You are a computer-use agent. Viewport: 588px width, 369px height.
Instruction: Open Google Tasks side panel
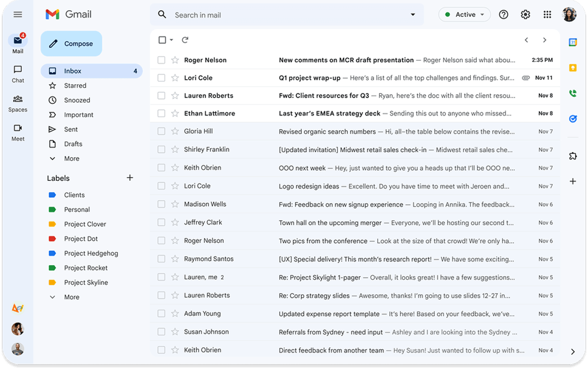(573, 118)
